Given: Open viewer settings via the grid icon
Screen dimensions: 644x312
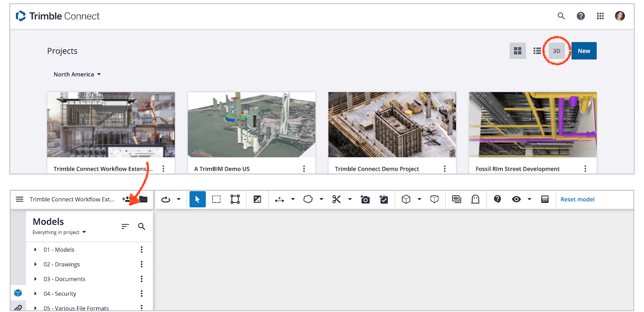Looking at the screenshot, I should coord(545,199).
